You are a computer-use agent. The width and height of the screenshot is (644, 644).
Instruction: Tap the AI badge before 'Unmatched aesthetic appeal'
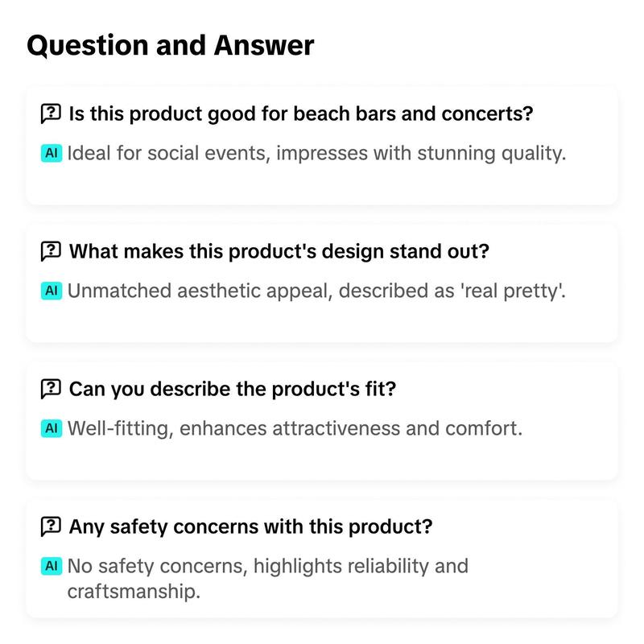[x=52, y=291]
